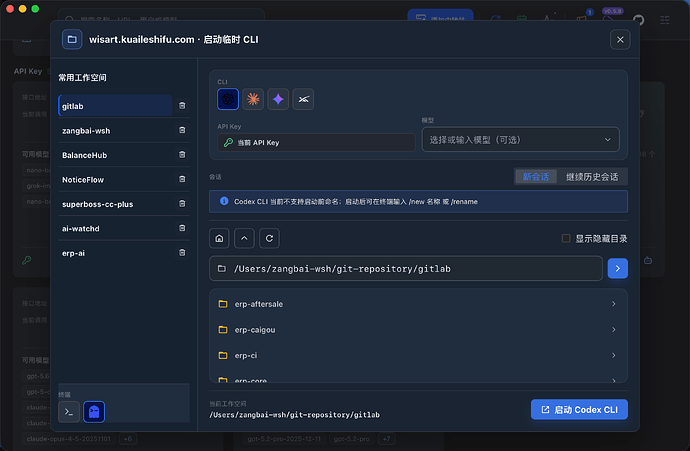
Task: Click the macOS yellow minimize window button
Action: (22, 9)
